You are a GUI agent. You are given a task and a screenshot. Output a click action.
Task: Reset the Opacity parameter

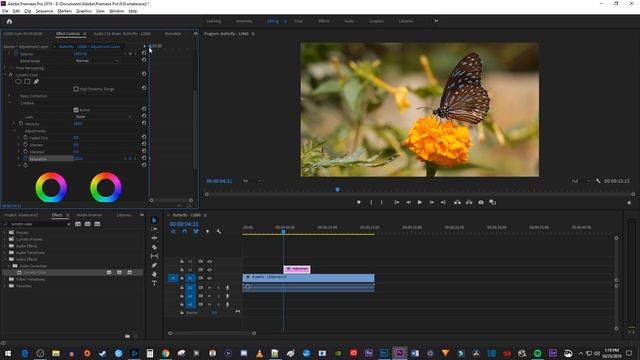tap(144, 53)
